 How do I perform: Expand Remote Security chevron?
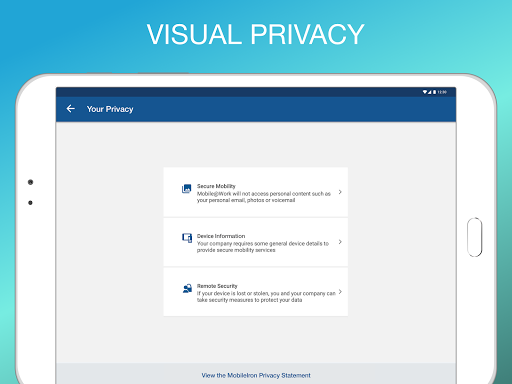pos(340,292)
